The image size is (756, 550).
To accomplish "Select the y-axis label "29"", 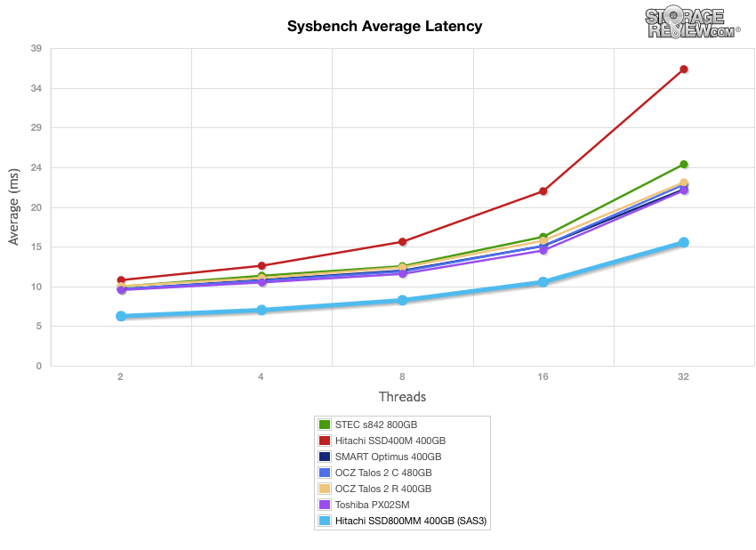I will tap(36, 128).
